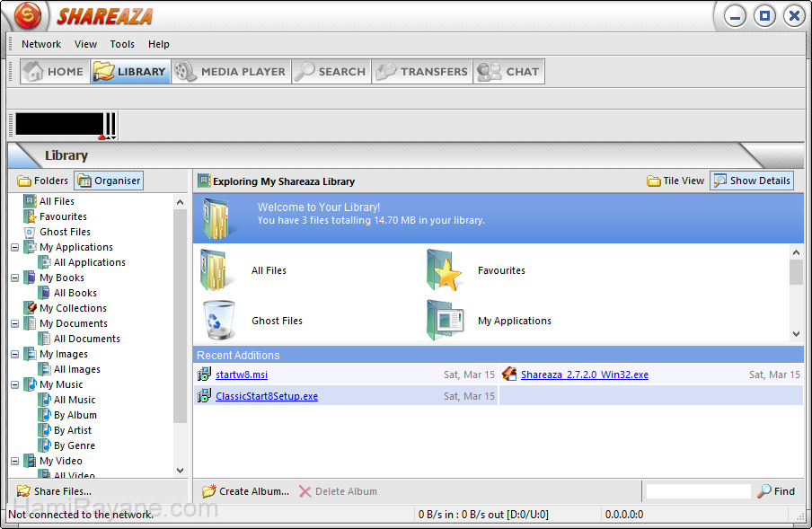Select By Artist in tree
The image size is (812, 529).
(x=73, y=430)
